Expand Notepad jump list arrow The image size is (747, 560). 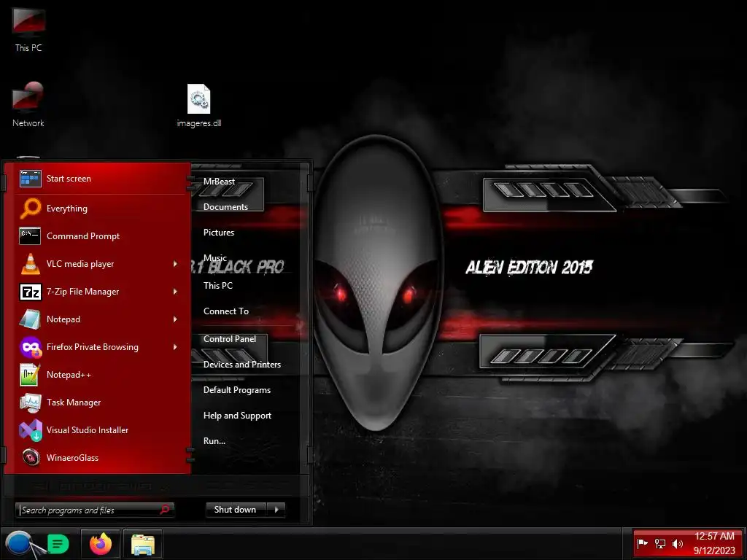[175, 319]
